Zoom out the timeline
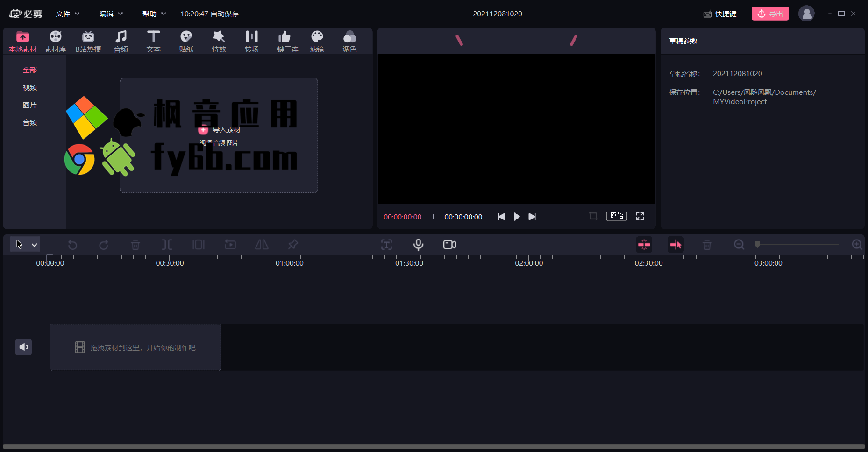Viewport: 868px width, 452px height. (x=739, y=245)
